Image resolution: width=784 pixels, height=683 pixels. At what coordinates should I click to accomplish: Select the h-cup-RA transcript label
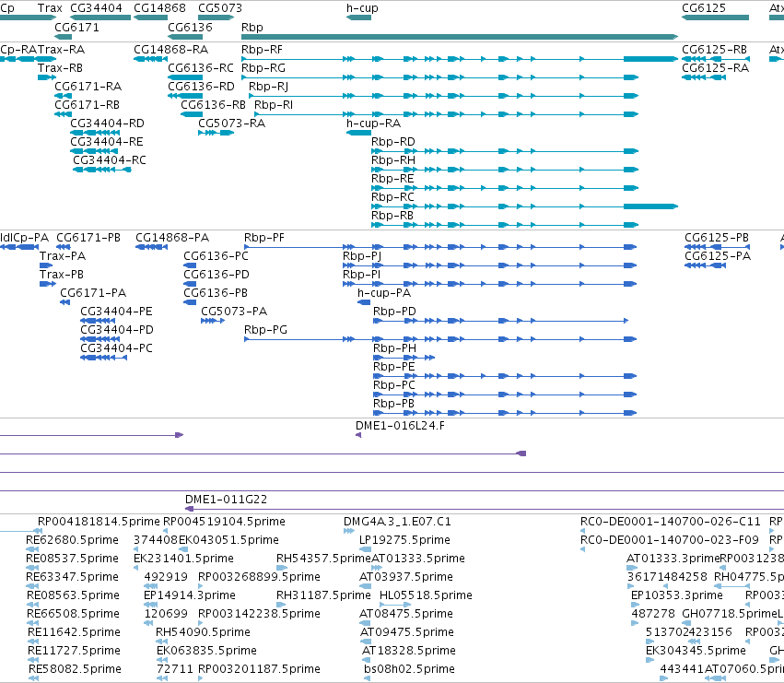pos(373,124)
